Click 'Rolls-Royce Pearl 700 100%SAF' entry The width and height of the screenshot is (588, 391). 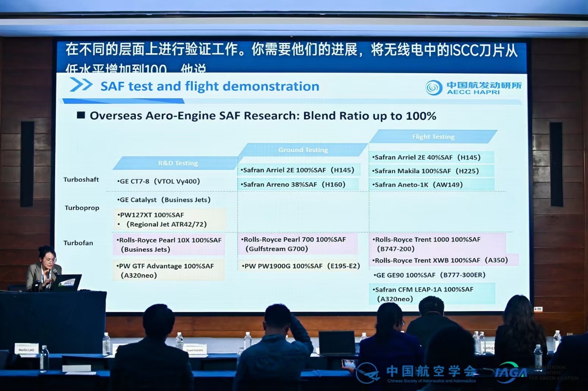click(x=293, y=239)
